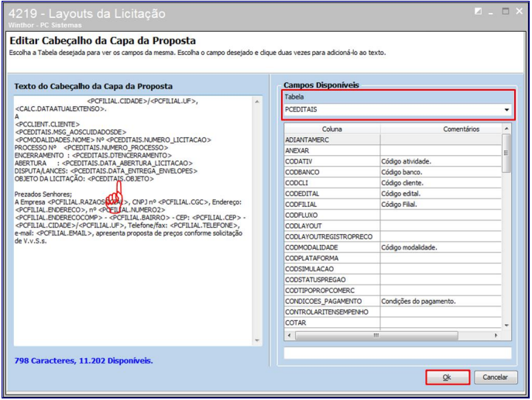Open the Tabela dropdown showing PCEDITAIS
The image size is (532, 400).
[x=397, y=109]
